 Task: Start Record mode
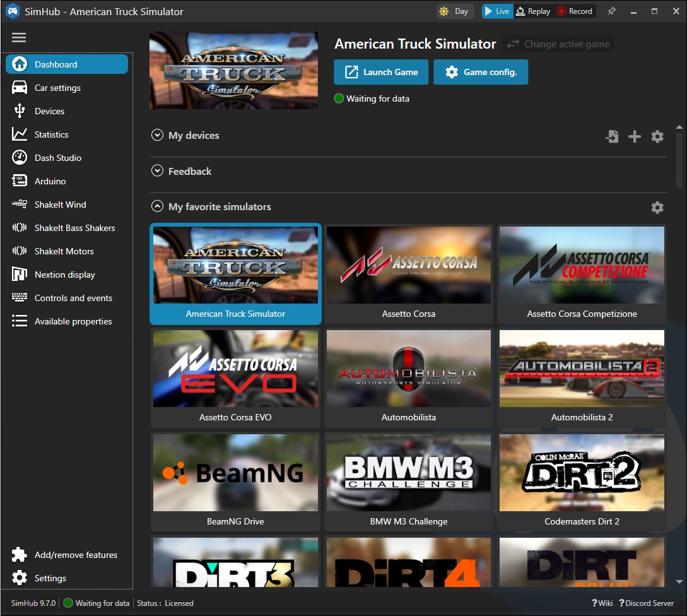(575, 11)
